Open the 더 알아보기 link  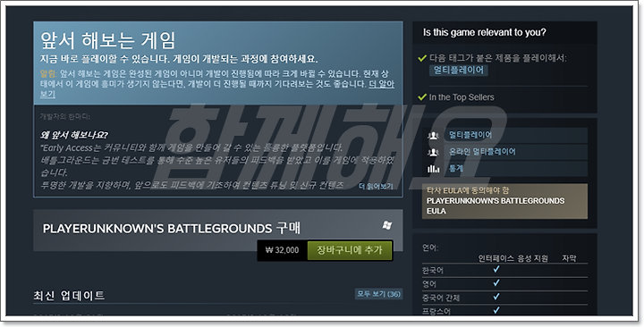coord(381,84)
